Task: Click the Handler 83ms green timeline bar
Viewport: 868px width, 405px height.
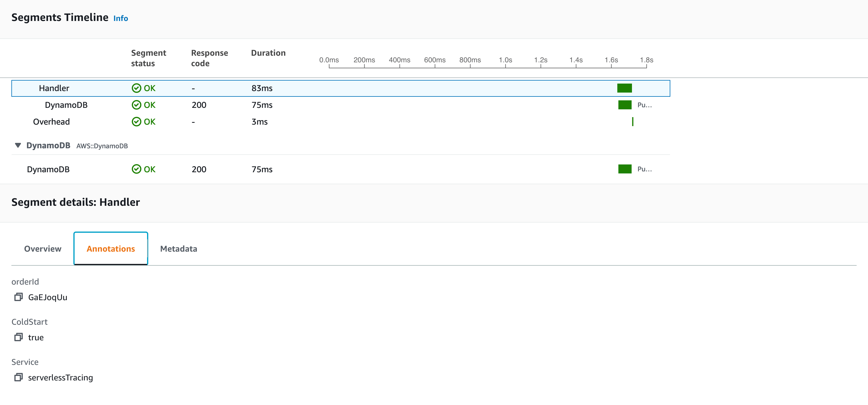Action: click(624, 88)
